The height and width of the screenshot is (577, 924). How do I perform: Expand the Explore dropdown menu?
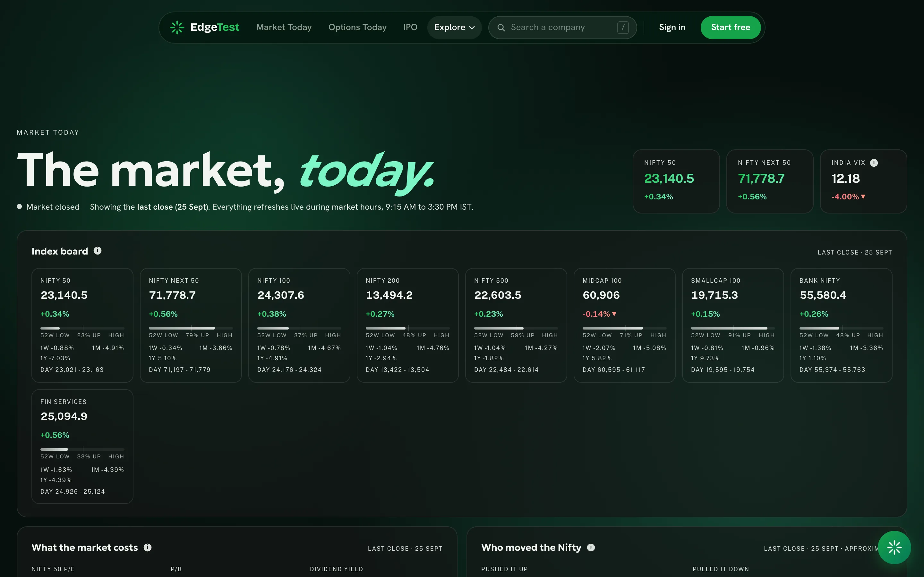(x=454, y=28)
